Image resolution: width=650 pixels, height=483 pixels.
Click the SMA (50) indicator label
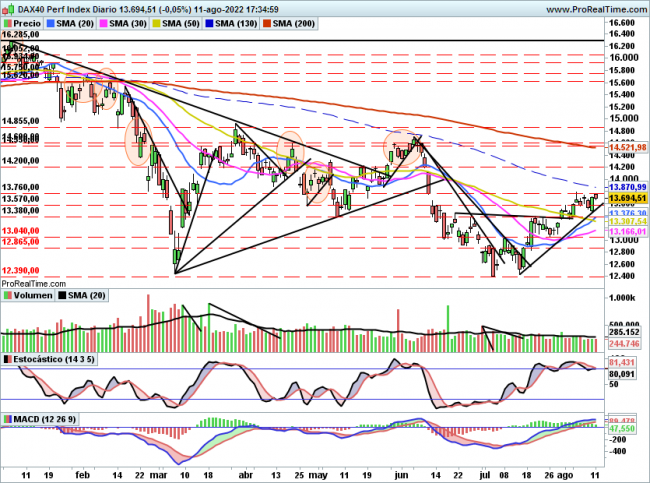(188, 22)
